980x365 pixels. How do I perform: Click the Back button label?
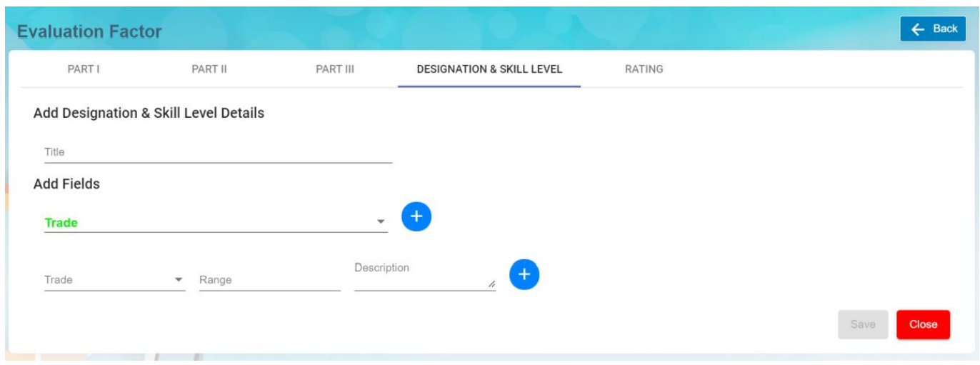tap(945, 29)
